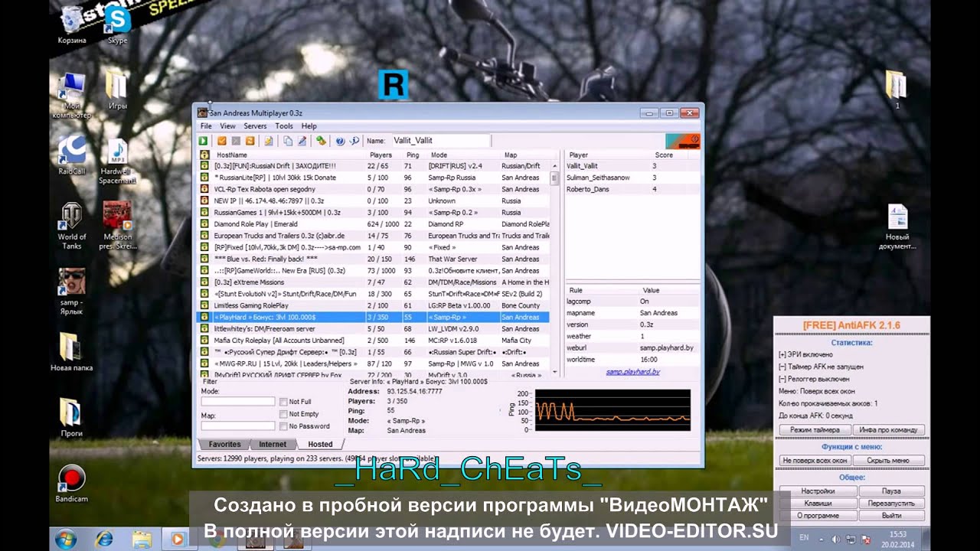This screenshot has width=980, height=551.
Task: Launch World of Tanks shortcut
Action: tap(72, 226)
